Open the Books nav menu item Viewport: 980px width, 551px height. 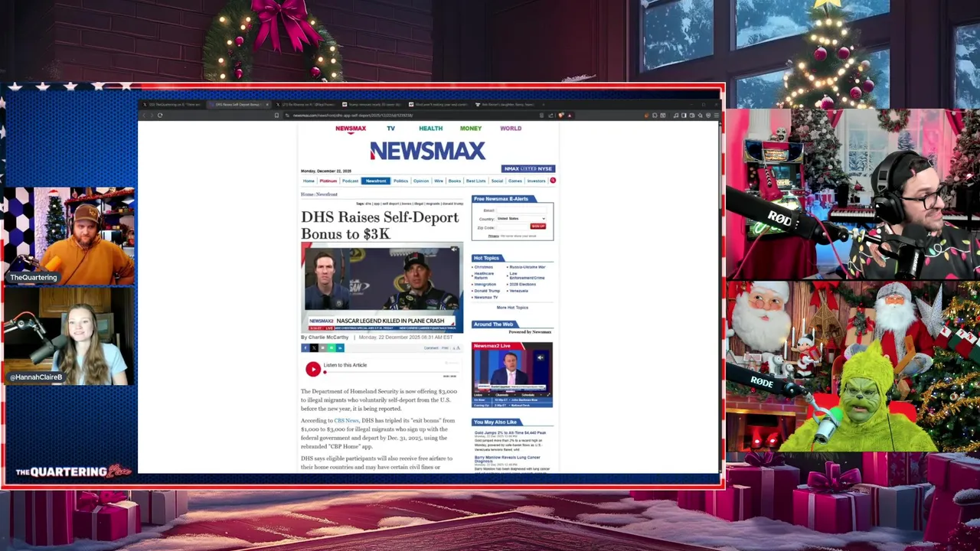click(455, 181)
